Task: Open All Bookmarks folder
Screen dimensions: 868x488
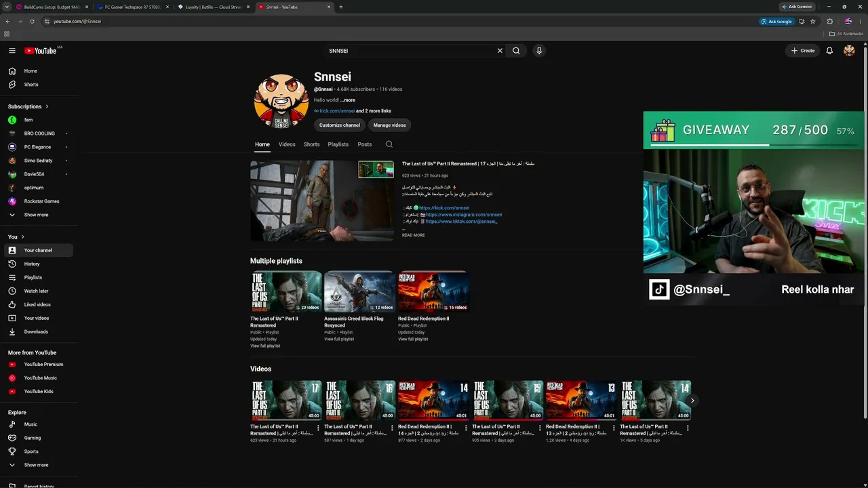Action: (x=846, y=33)
